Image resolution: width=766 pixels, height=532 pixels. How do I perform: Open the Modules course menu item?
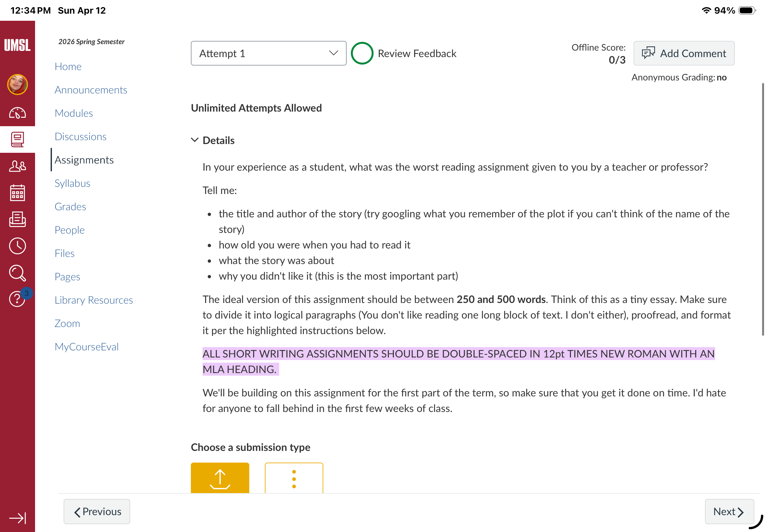[x=74, y=113]
